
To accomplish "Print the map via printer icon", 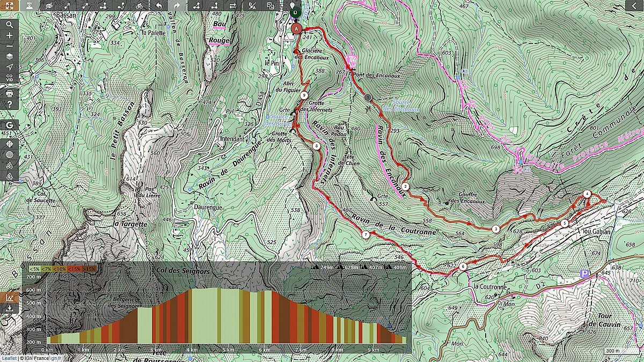I will coord(9,93).
